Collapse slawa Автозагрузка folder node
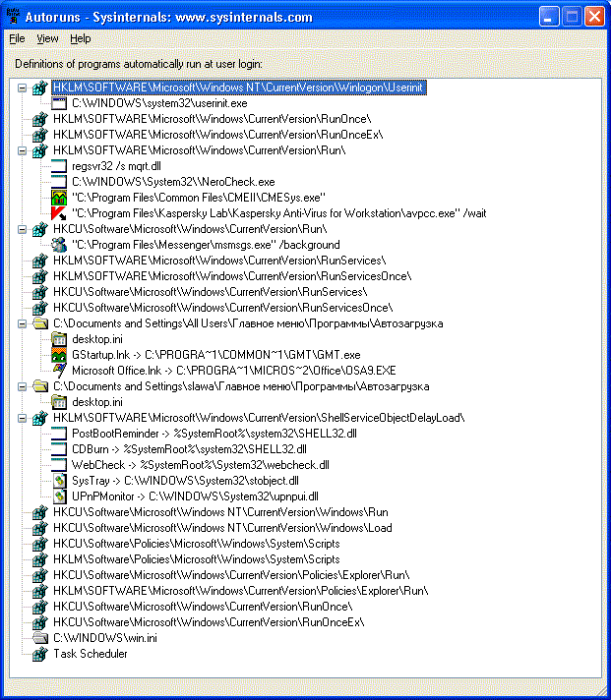 point(22,386)
